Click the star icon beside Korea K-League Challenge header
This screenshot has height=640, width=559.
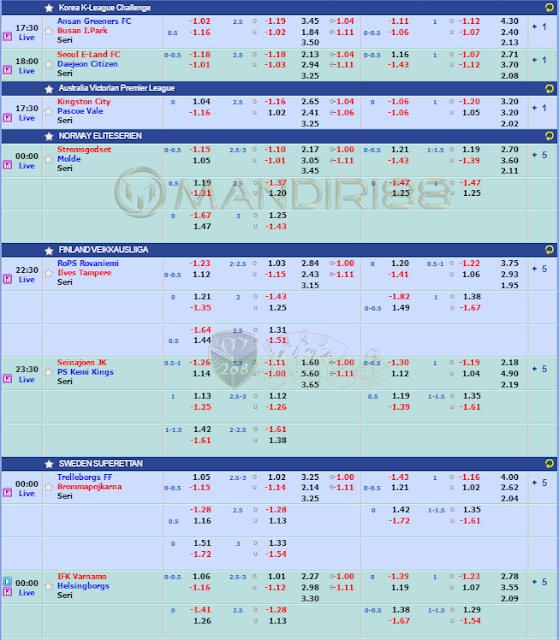coord(49,8)
